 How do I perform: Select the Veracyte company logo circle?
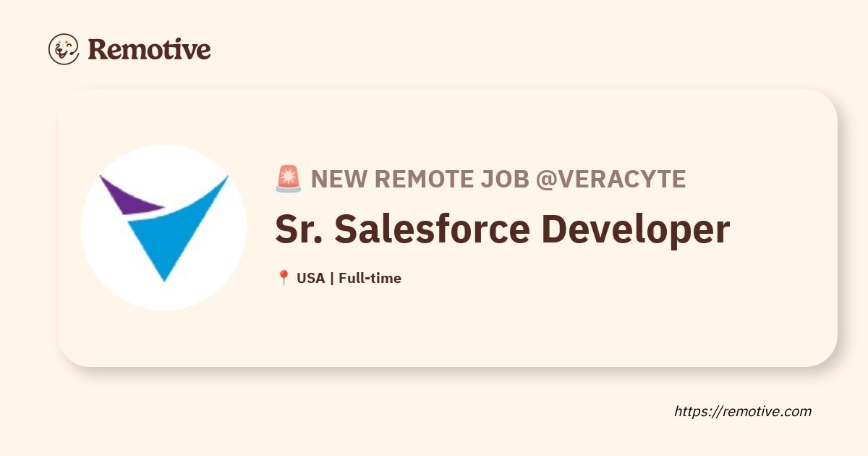(x=164, y=228)
